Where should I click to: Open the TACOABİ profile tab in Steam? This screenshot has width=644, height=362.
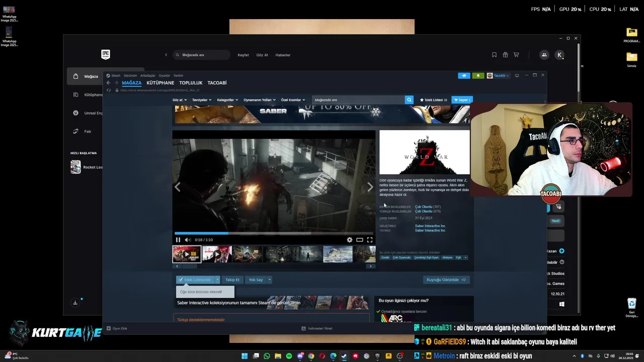(x=217, y=83)
